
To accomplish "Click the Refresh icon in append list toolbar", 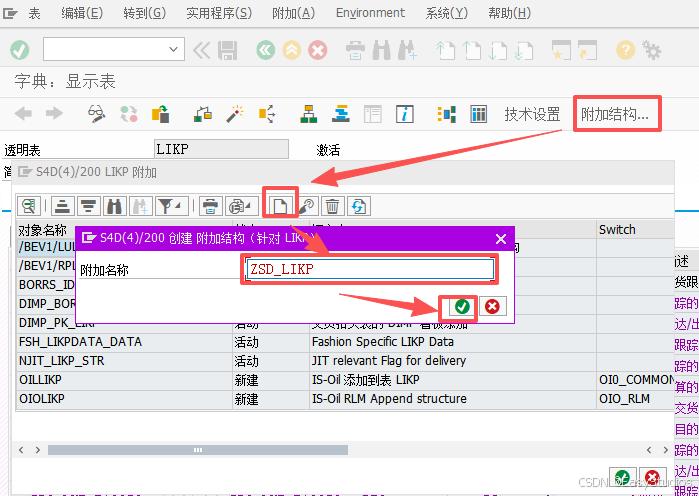I will pos(358,206).
